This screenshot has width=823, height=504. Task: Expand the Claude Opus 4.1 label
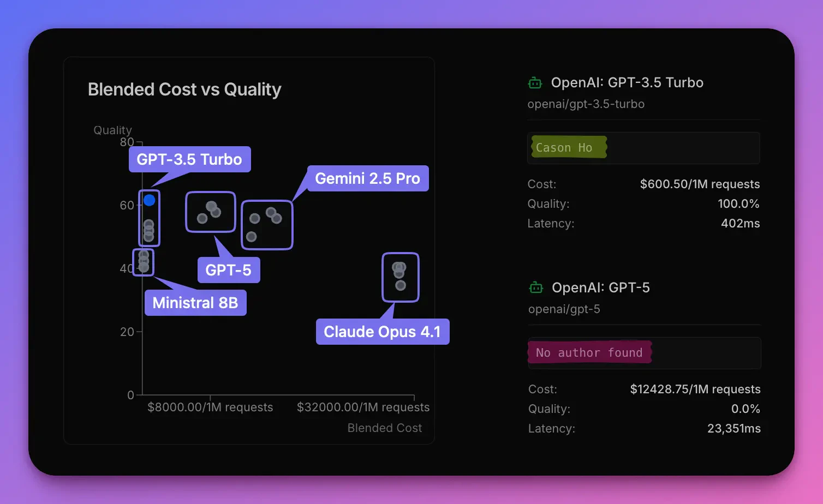(383, 332)
